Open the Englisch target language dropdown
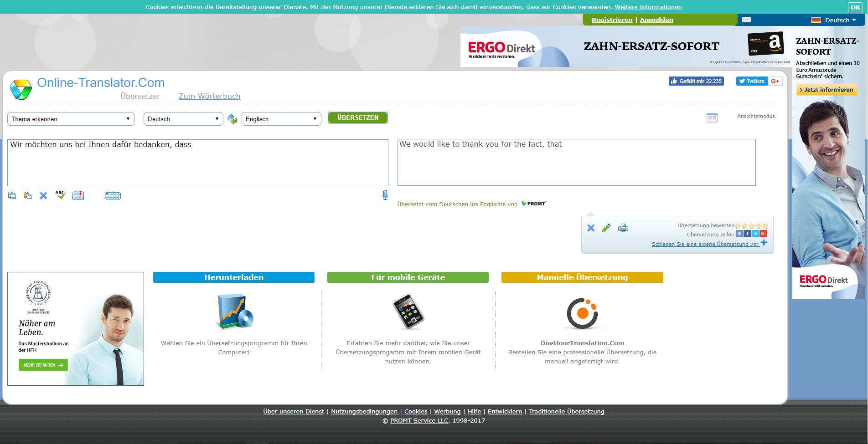The height and width of the screenshot is (444, 868). click(281, 119)
